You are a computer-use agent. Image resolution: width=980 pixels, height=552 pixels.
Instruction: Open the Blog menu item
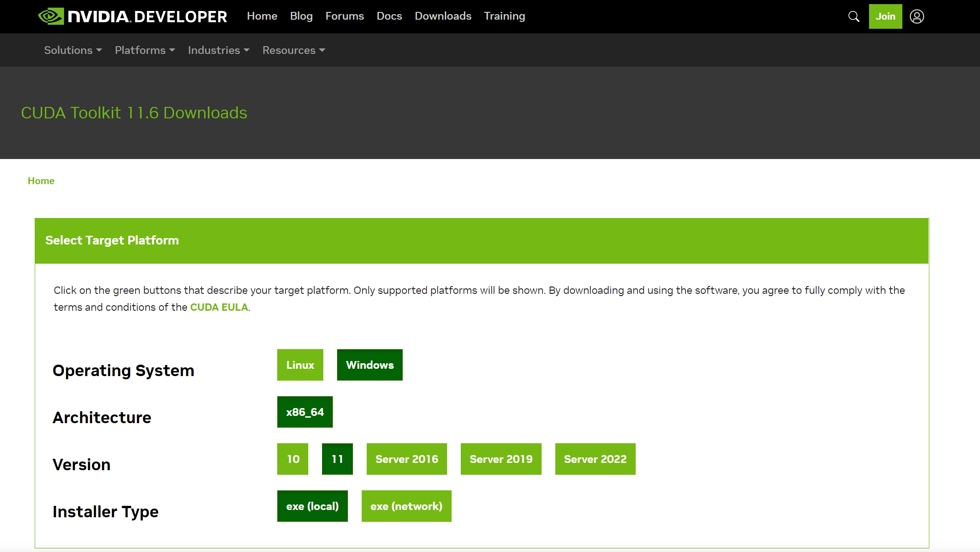tap(301, 16)
